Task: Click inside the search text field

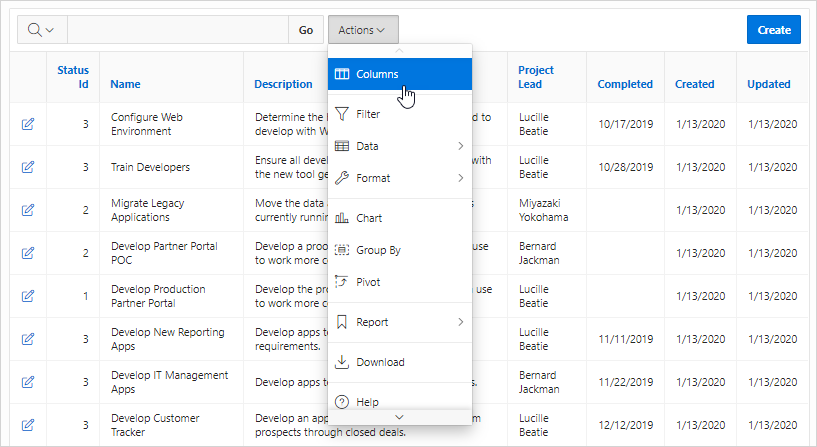Action: point(178,30)
